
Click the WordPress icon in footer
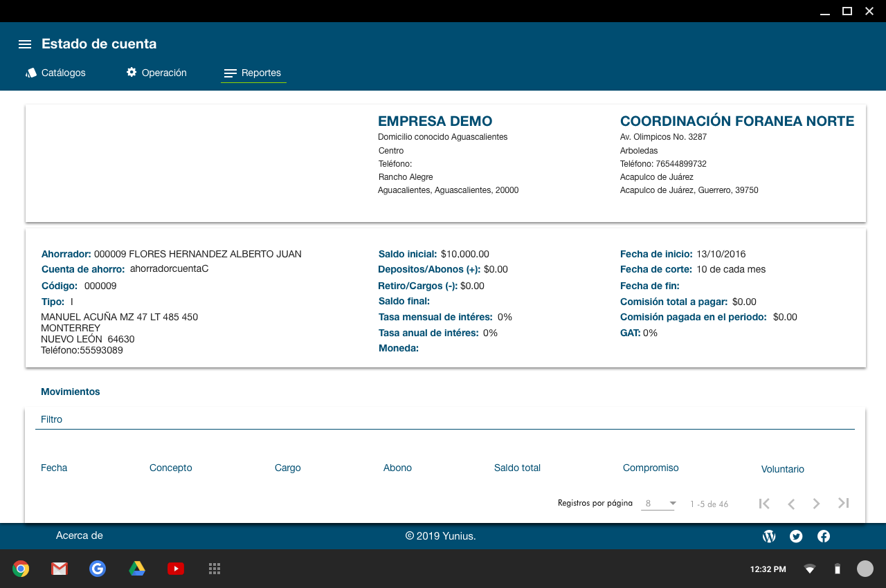click(x=769, y=536)
